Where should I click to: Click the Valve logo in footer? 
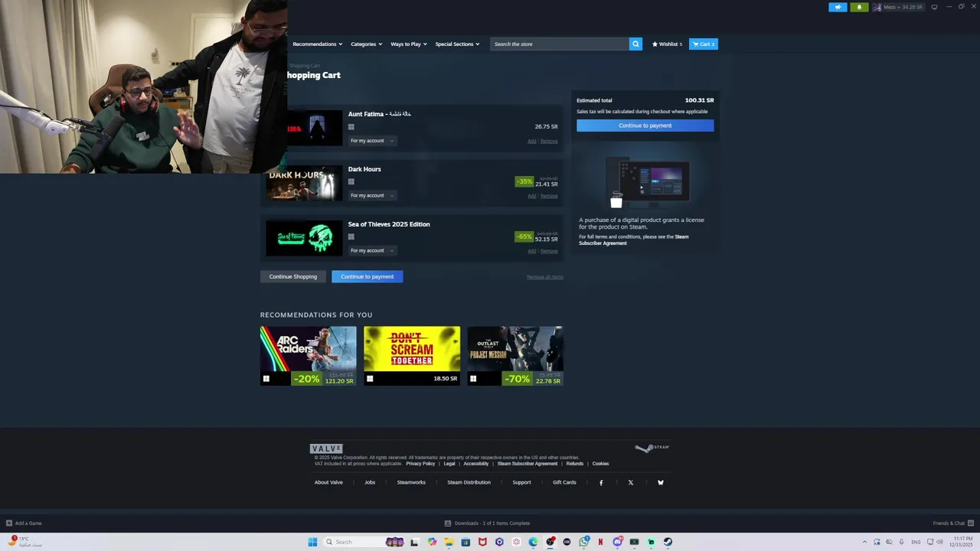pos(326,448)
